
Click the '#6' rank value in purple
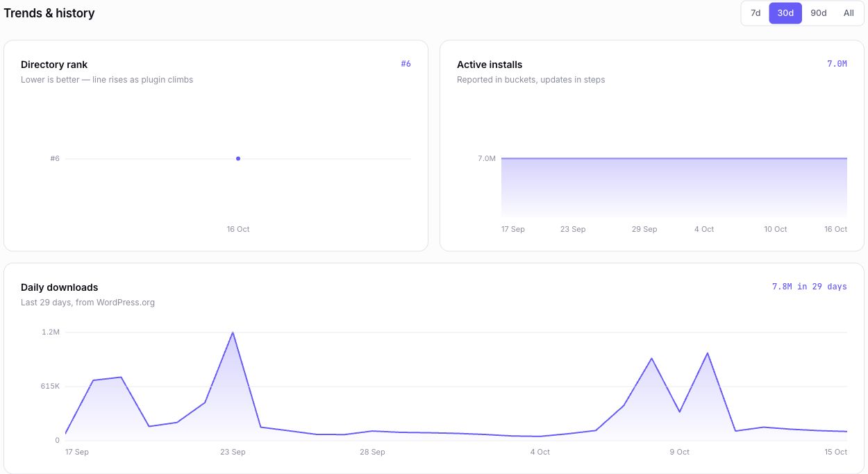click(x=406, y=64)
